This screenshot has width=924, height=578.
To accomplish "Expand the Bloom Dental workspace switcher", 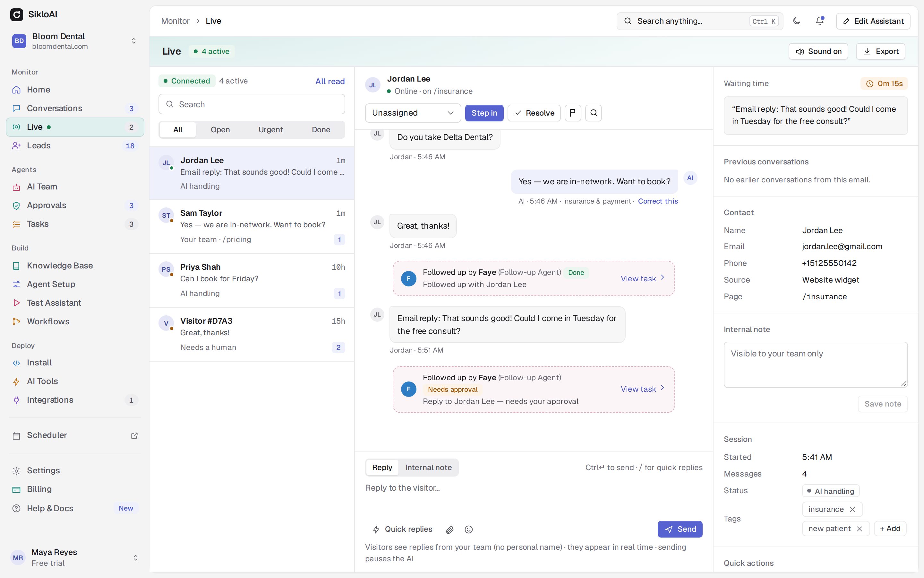I will pyautogui.click(x=75, y=41).
